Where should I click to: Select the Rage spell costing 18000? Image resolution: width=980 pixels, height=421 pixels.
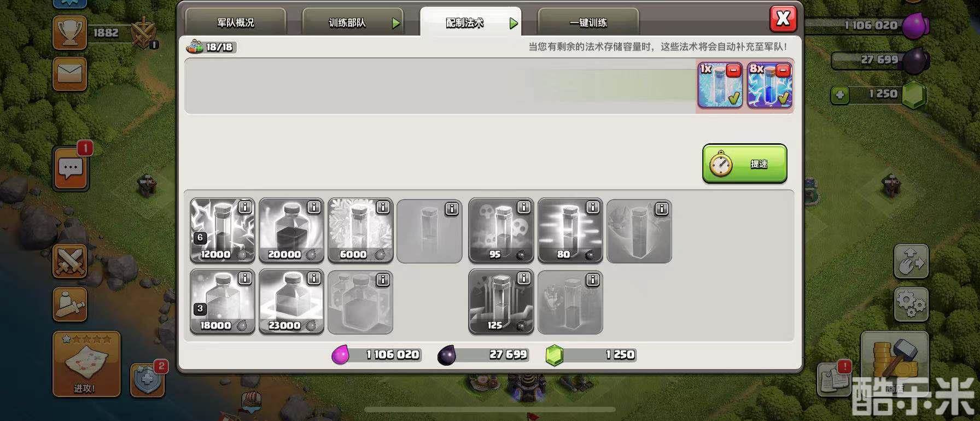coord(222,302)
